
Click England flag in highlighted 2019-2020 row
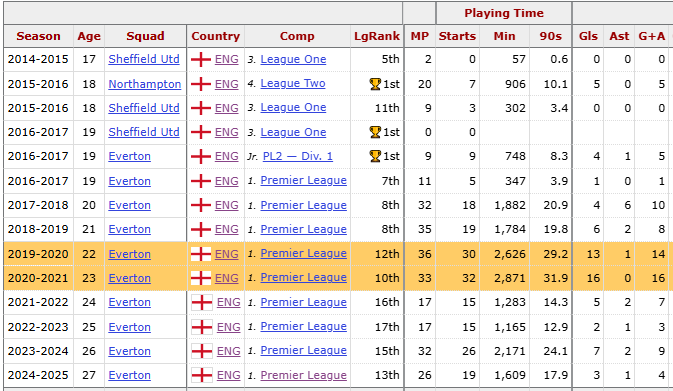200,254
